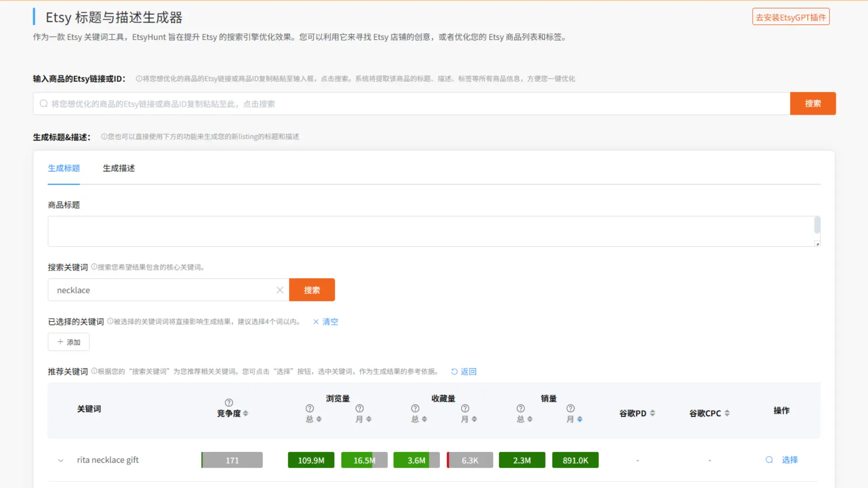Click the help icon above 收藏量 月
This screenshot has height=488, width=868.
click(465, 408)
